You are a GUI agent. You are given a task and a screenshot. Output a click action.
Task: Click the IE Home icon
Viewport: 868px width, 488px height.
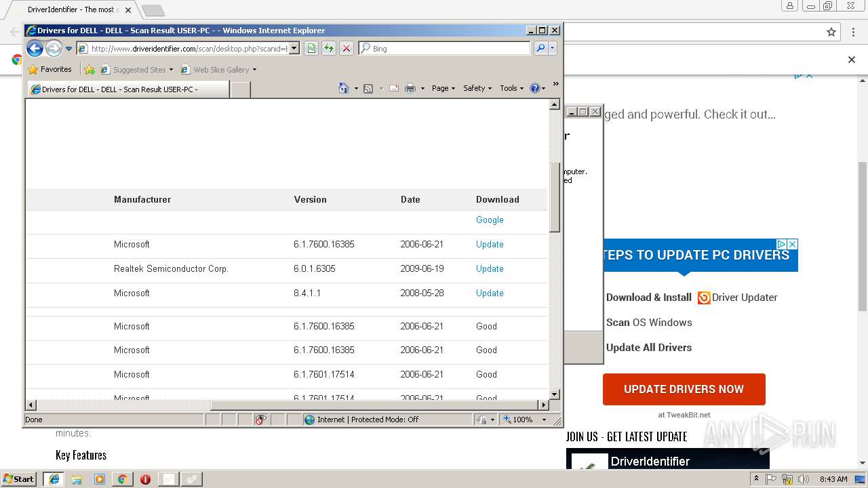point(344,88)
